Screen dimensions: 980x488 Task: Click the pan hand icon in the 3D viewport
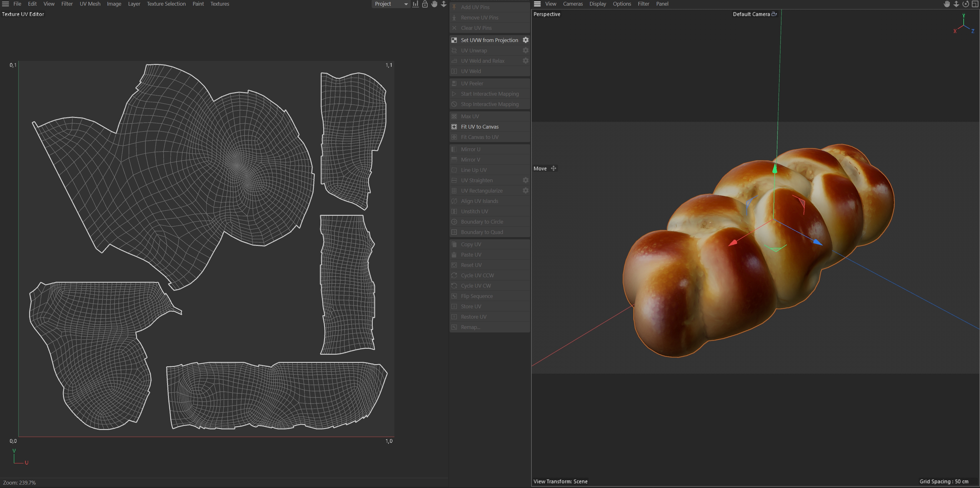[x=947, y=4]
